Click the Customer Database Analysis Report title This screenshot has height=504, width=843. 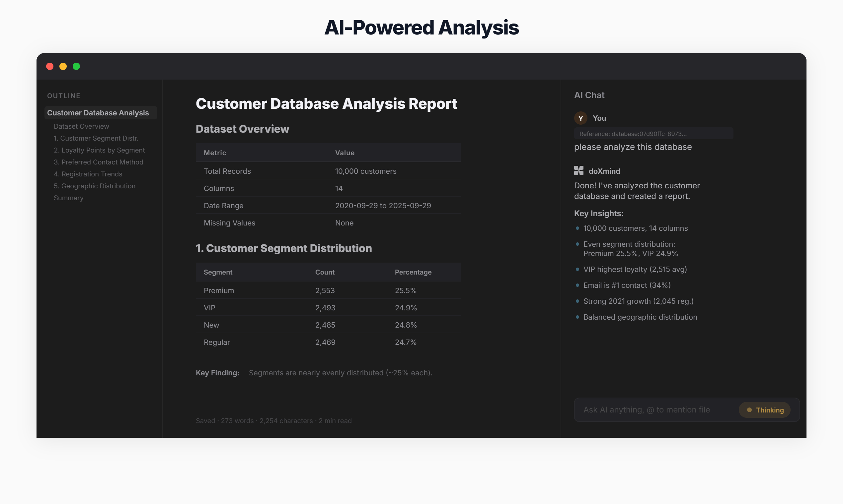pos(326,103)
